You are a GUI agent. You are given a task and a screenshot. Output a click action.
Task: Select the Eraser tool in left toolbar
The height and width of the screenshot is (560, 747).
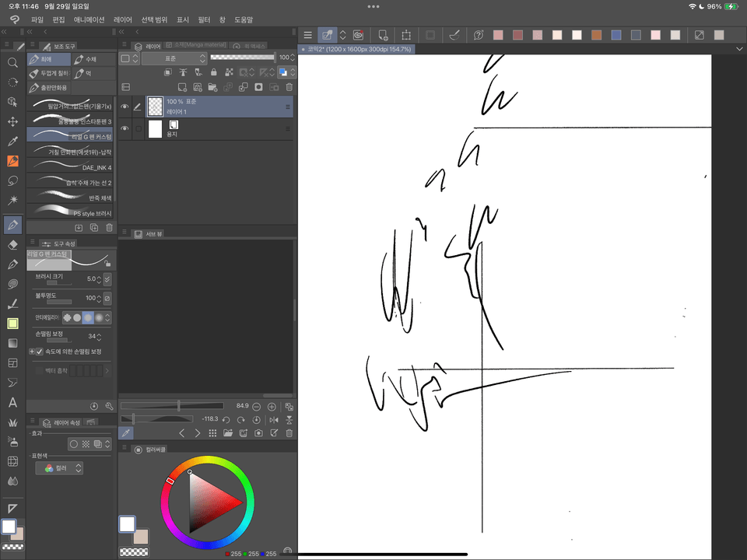pos(12,244)
